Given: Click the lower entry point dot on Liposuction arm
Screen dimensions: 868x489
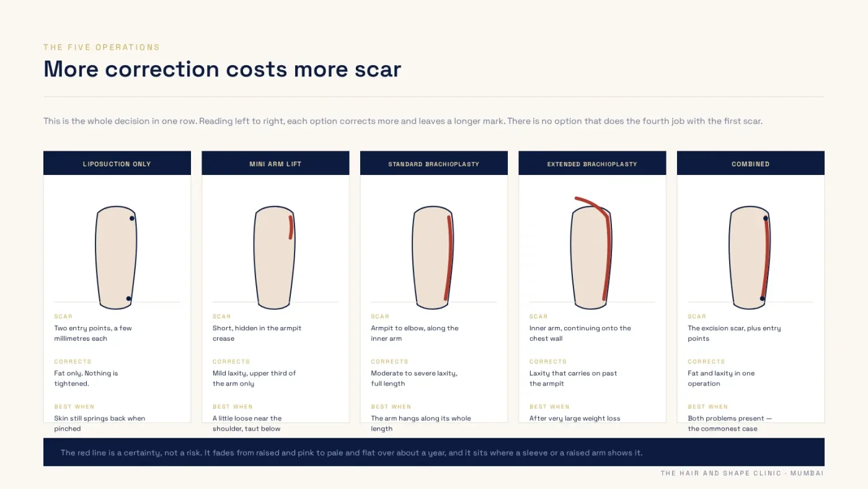Looking at the screenshot, I should click(128, 299).
